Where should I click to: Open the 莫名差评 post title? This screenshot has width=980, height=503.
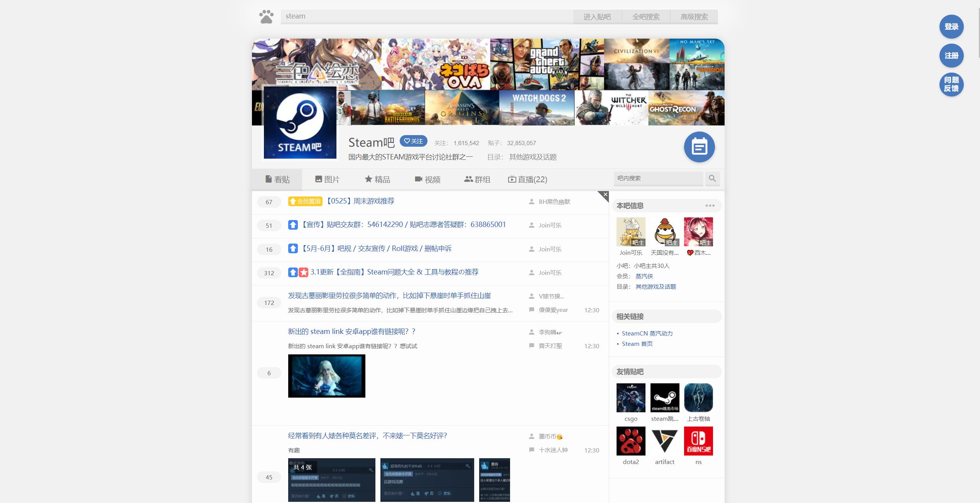click(367, 436)
